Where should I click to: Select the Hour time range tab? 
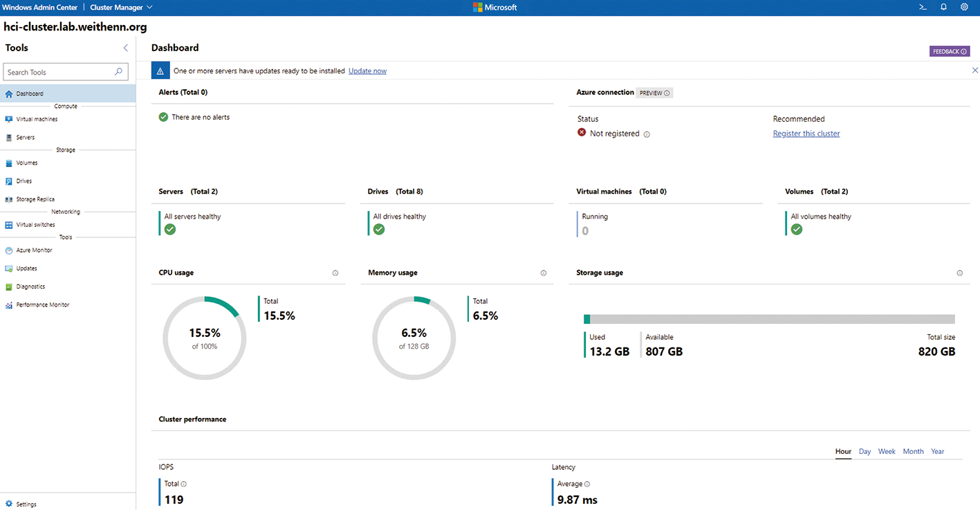click(x=843, y=451)
